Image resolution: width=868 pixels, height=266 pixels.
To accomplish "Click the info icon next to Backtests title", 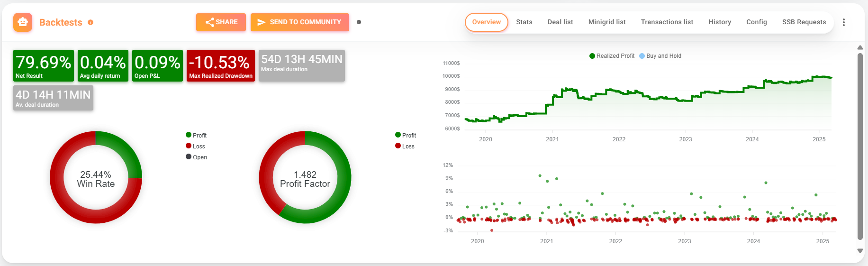I will 90,22.
